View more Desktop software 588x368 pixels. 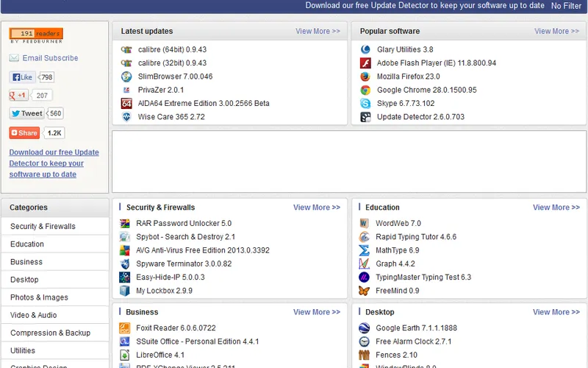pos(556,312)
